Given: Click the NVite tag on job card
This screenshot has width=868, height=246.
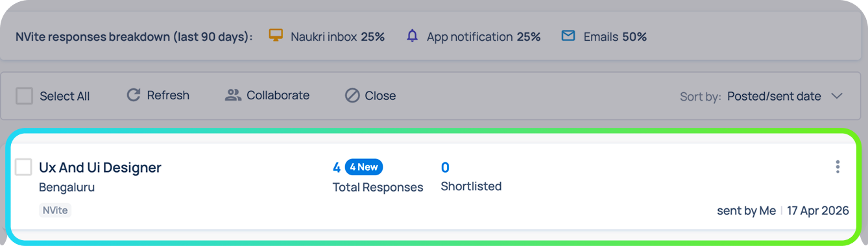Looking at the screenshot, I should click(55, 210).
